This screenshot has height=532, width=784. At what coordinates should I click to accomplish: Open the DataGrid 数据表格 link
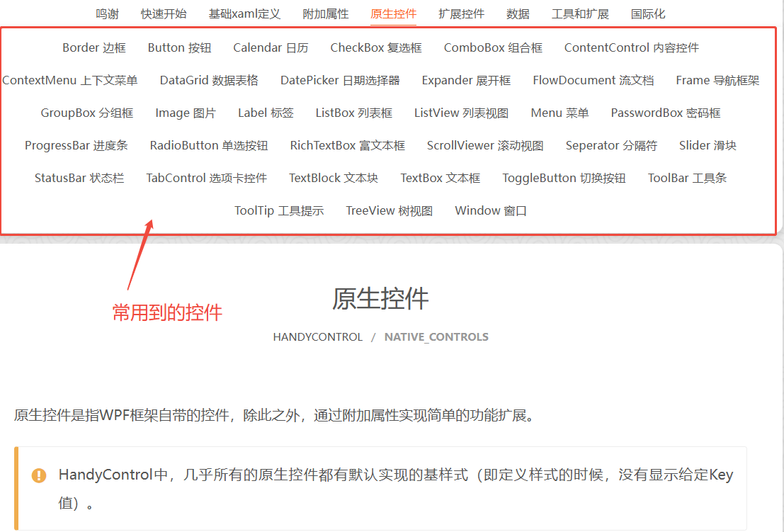tap(209, 81)
